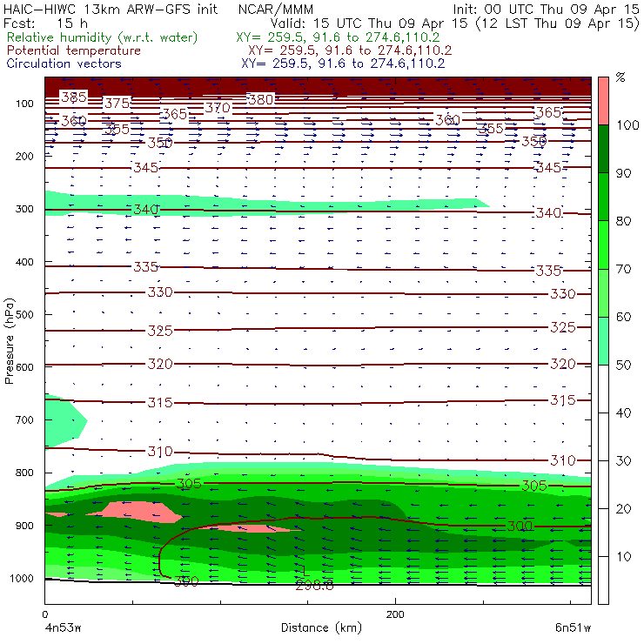Select the 'NCAR/MMM' header text
The width and height of the screenshot is (644, 644).
(x=276, y=9)
